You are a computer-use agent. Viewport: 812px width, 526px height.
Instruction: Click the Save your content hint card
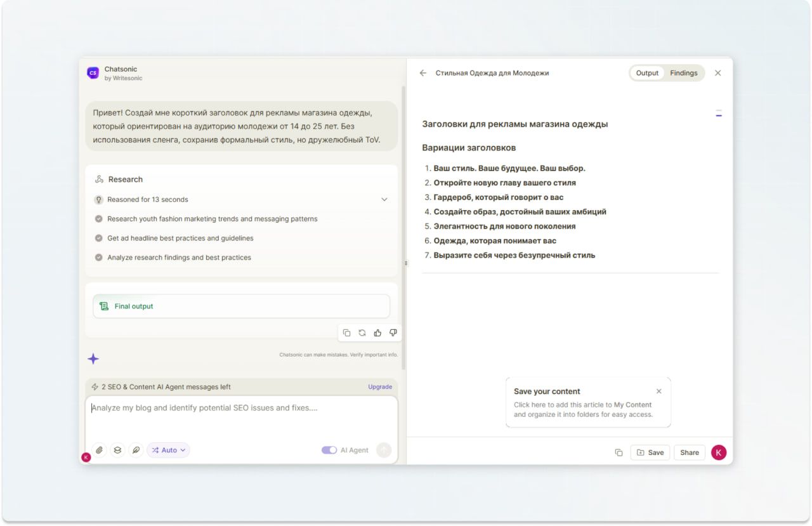click(x=588, y=402)
